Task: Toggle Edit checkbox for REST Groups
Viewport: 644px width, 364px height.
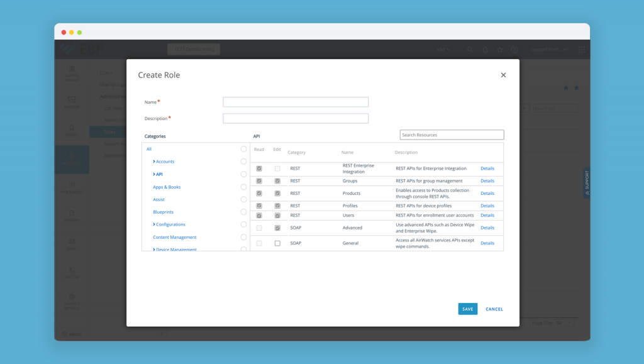Action: pos(277,181)
